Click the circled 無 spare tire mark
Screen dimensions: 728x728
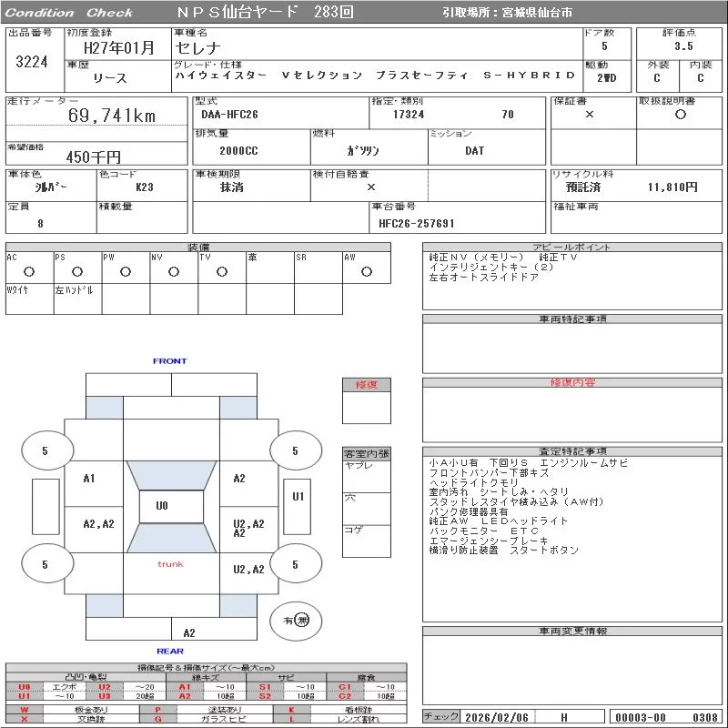click(x=302, y=621)
